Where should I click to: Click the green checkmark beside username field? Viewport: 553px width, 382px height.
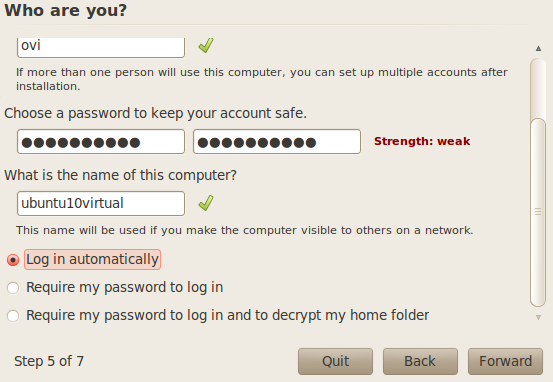(x=206, y=46)
